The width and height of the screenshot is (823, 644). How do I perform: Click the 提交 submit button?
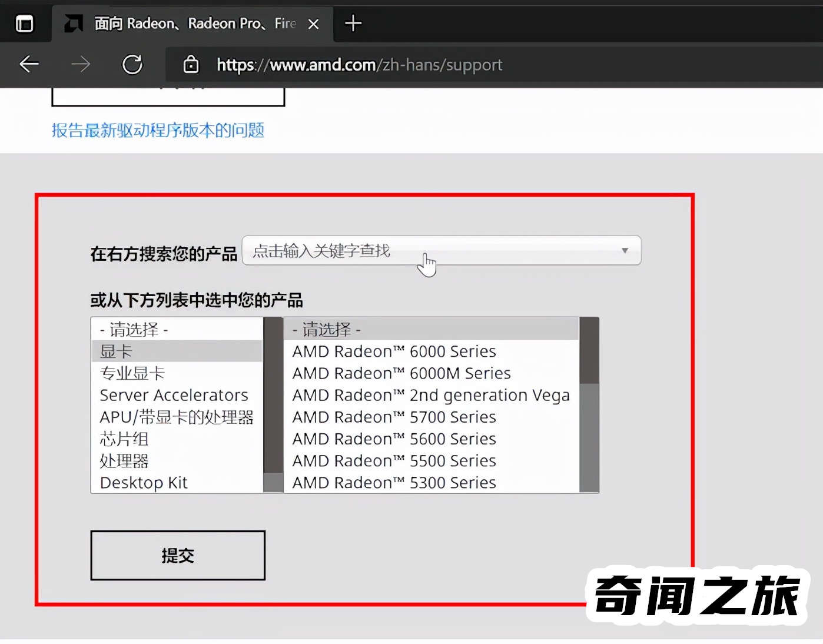[178, 555]
